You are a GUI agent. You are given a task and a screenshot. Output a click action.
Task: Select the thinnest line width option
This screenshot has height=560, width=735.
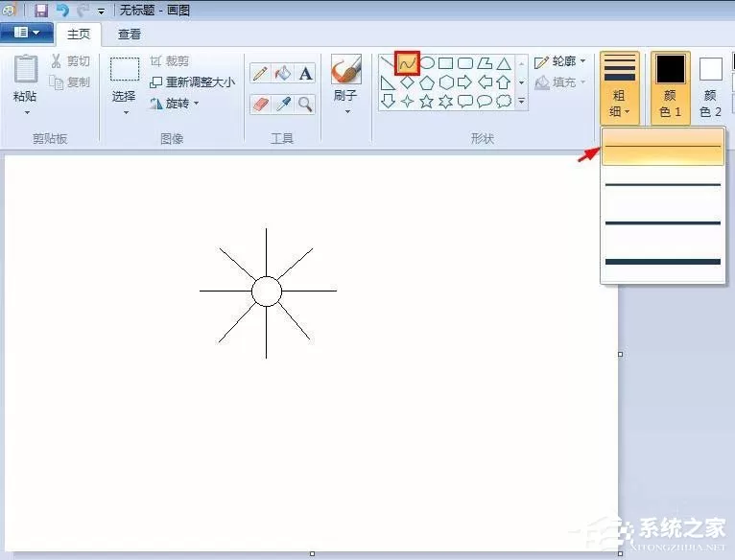coord(663,147)
